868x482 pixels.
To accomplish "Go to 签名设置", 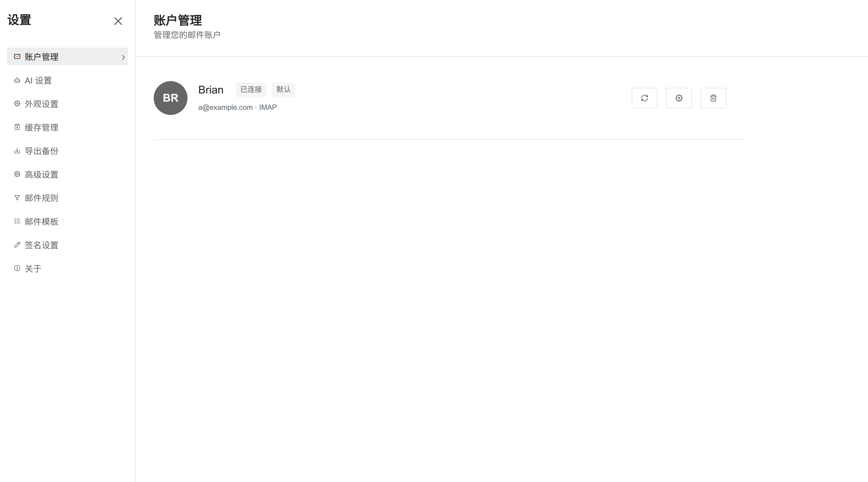I will (x=68, y=245).
